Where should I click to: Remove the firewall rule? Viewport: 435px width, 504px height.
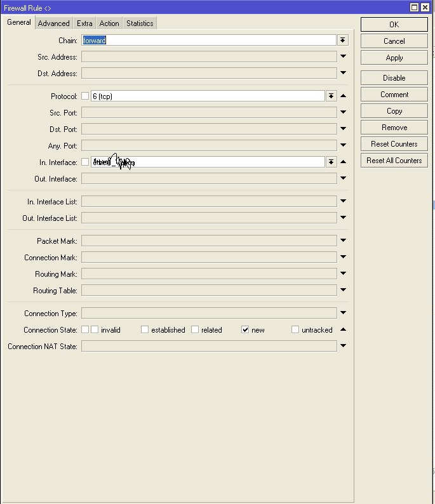pyautogui.click(x=394, y=128)
